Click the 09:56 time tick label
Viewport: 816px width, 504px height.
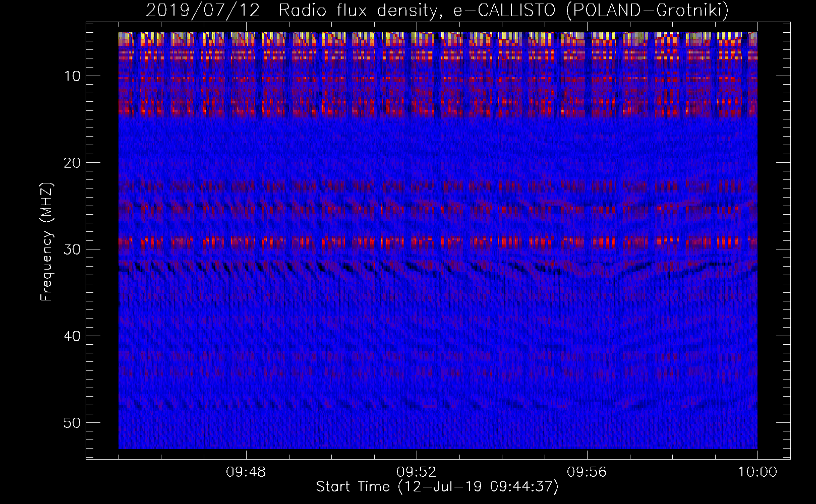pos(587,472)
